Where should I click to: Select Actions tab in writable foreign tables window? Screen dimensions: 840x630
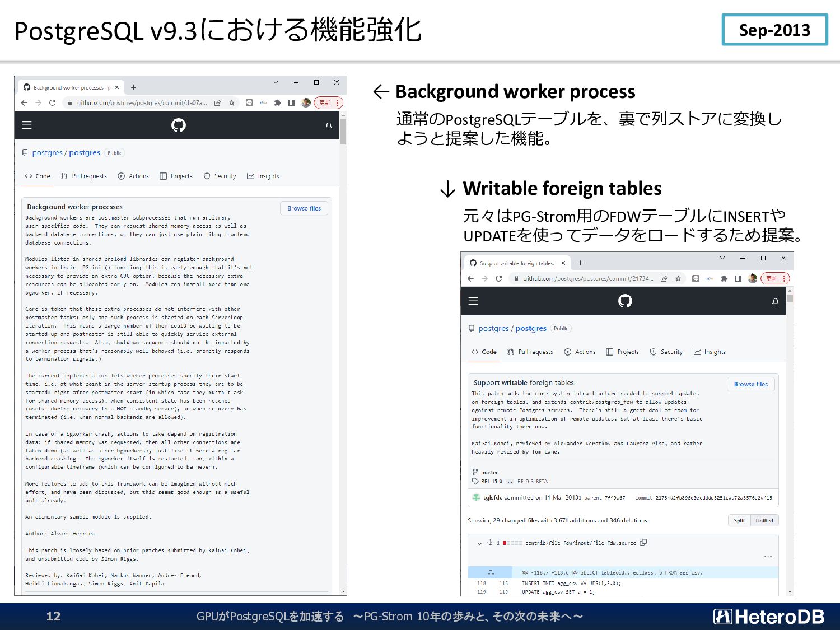pos(580,352)
